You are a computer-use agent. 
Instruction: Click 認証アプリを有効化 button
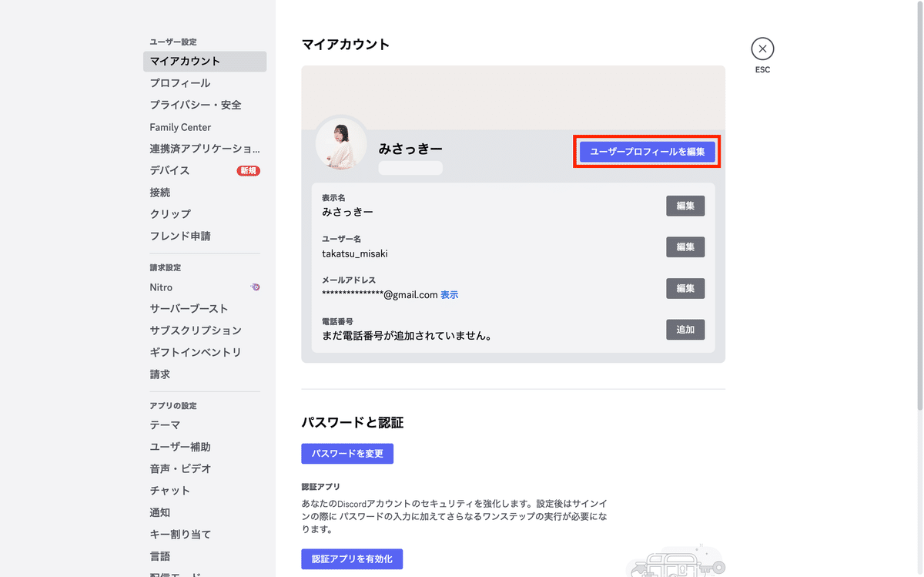coord(352,559)
